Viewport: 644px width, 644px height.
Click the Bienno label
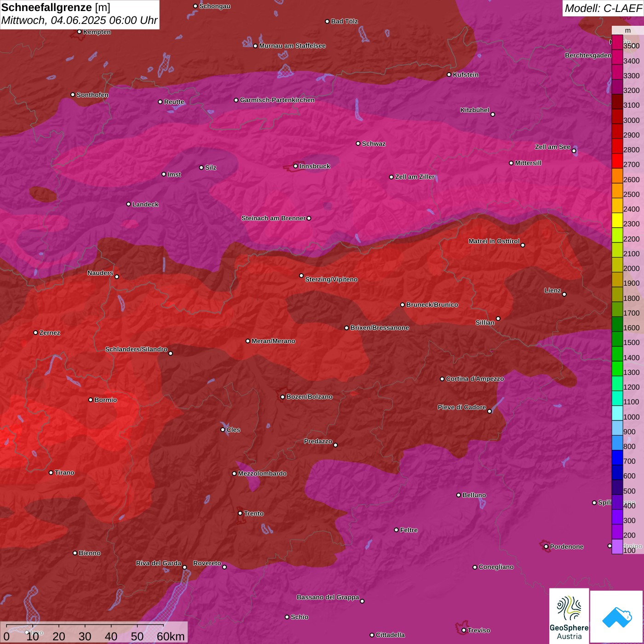pyautogui.click(x=89, y=553)
